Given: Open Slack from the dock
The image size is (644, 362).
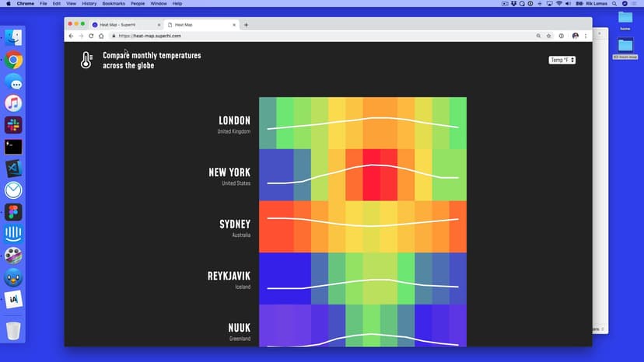Looking at the screenshot, I should [13, 125].
